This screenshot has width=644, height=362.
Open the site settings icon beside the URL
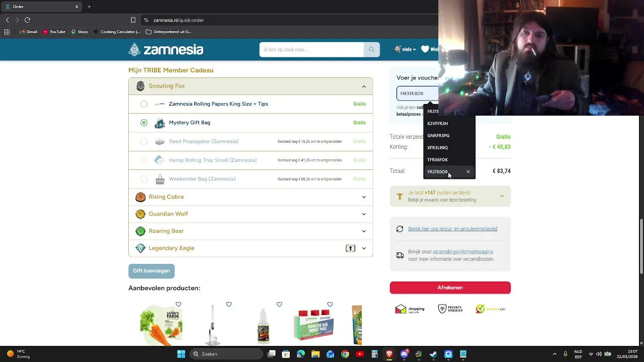point(146,20)
